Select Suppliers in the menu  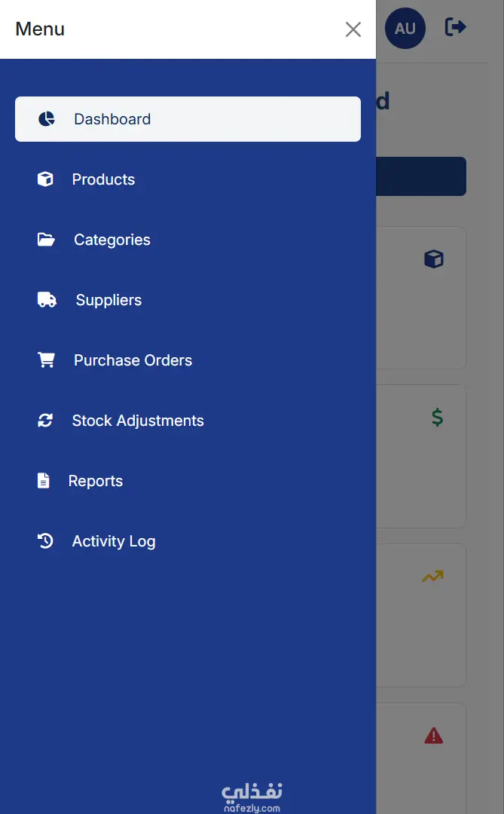pos(188,299)
